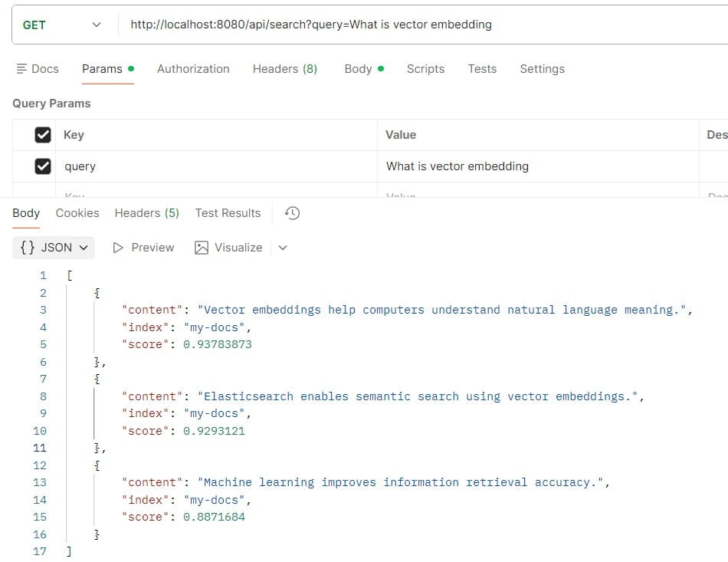The image size is (728, 562).
Task: Open the request Settings tab
Action: point(542,69)
